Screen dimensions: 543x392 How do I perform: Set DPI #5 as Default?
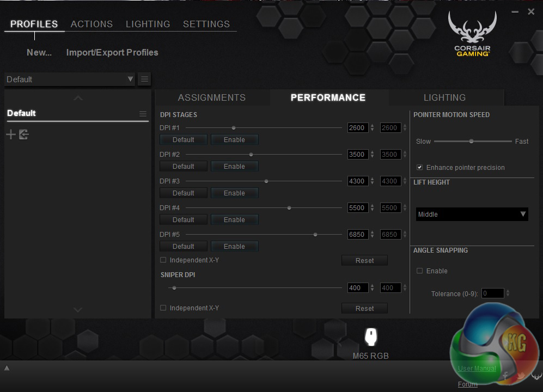coord(184,247)
